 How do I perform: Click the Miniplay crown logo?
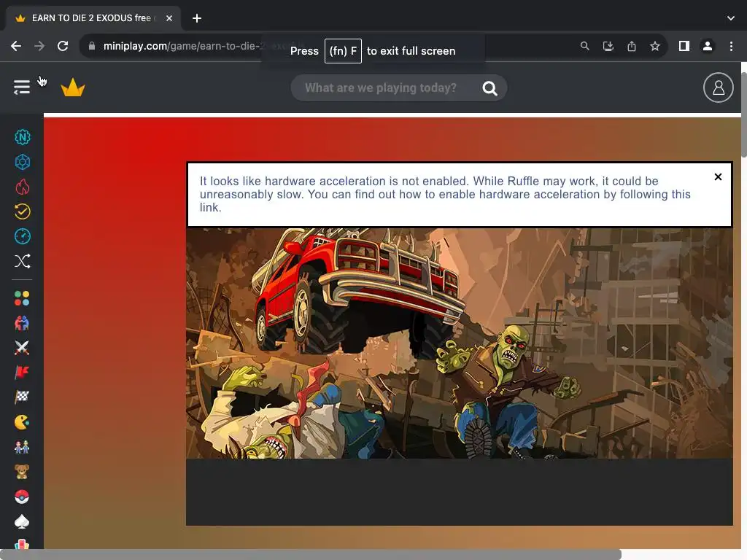[x=73, y=87]
